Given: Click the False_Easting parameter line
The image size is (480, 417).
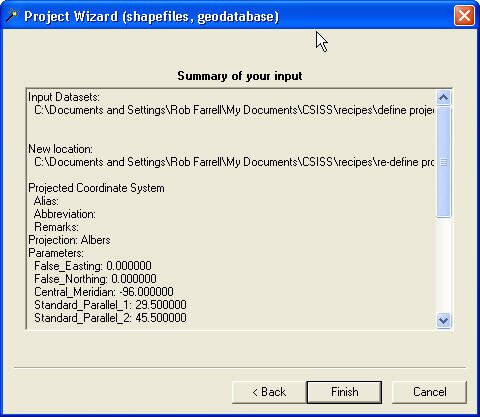Looking at the screenshot, I should click(x=93, y=266).
